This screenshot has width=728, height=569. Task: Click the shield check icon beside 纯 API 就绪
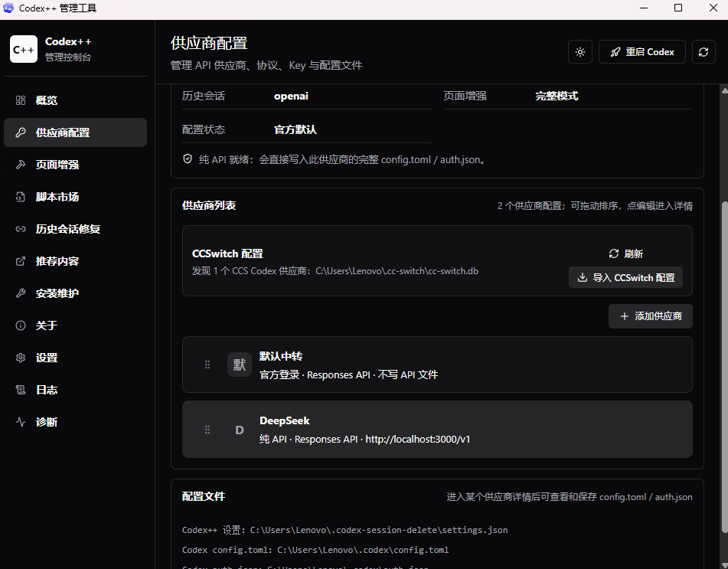188,159
